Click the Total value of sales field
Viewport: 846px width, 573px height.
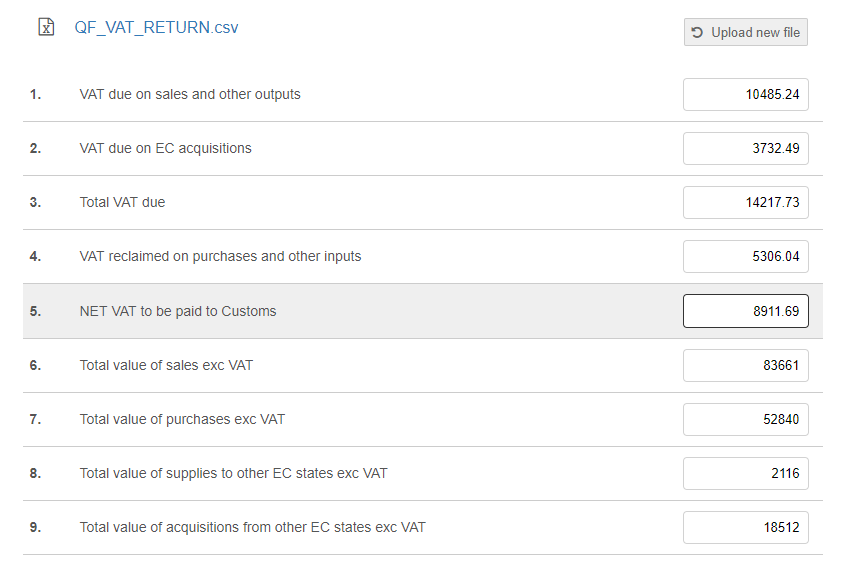[x=746, y=366]
